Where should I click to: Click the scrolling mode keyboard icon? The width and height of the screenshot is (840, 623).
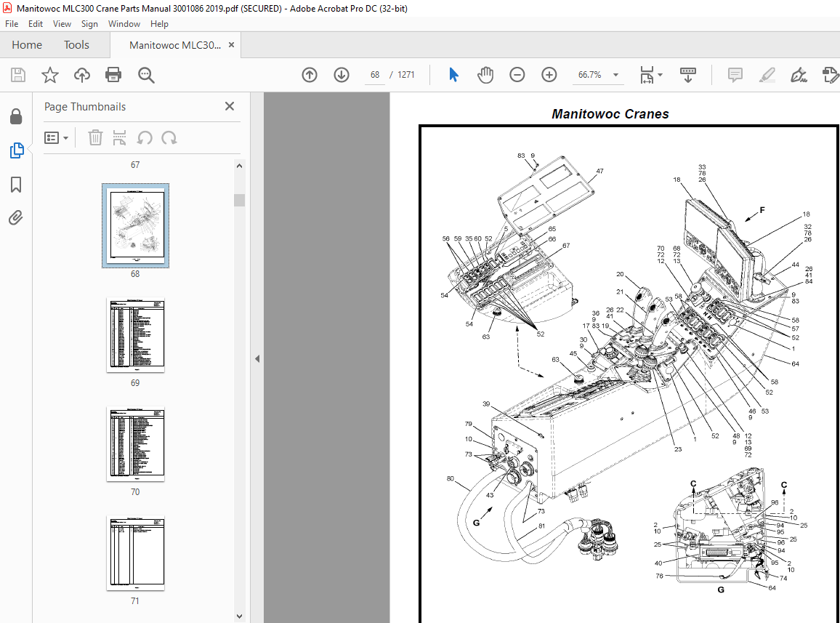(688, 75)
